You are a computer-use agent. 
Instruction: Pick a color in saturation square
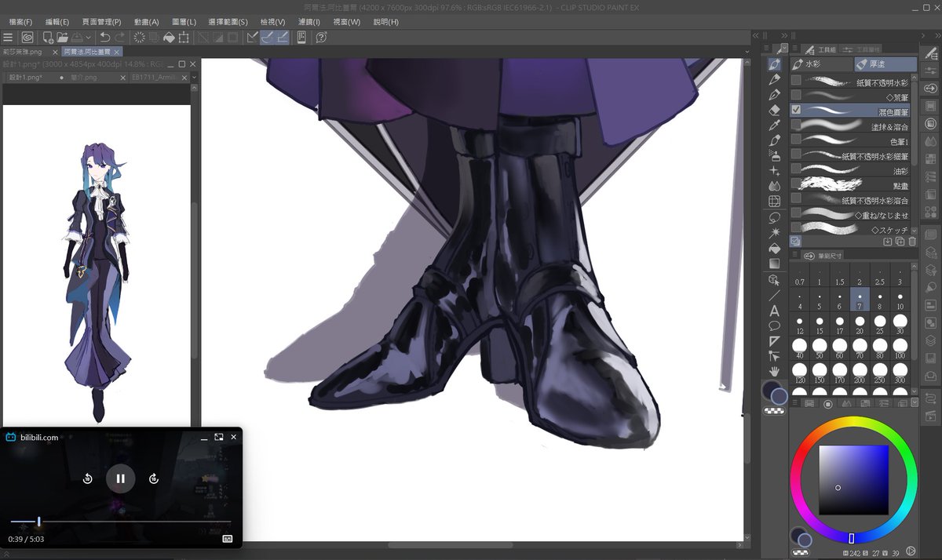853,478
